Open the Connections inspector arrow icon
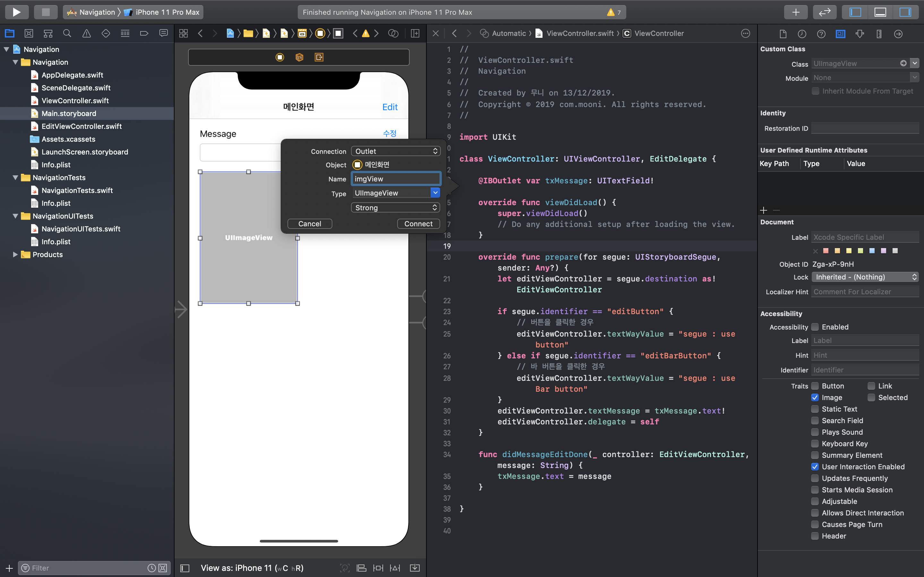The image size is (924, 577). (898, 34)
